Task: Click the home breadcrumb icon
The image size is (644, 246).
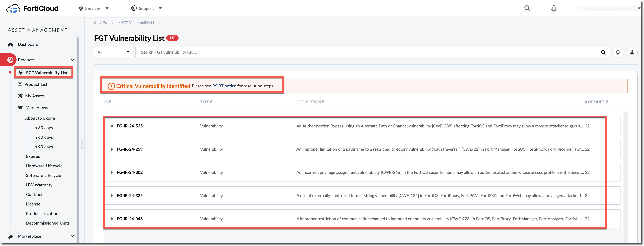Action: tap(96, 23)
